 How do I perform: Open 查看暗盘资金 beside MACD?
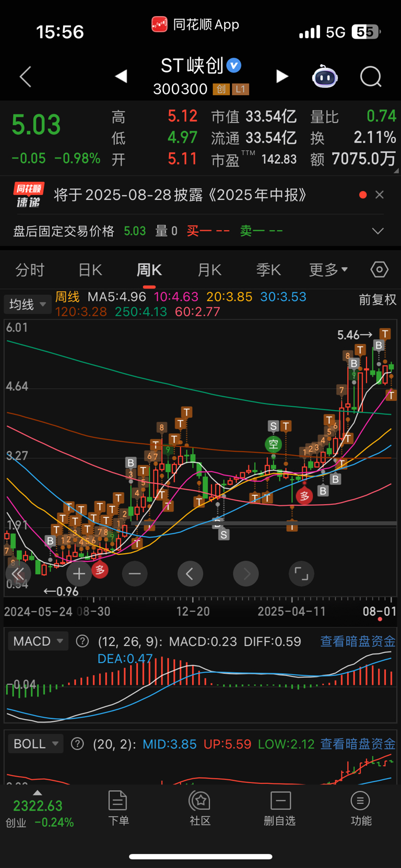coord(358,641)
